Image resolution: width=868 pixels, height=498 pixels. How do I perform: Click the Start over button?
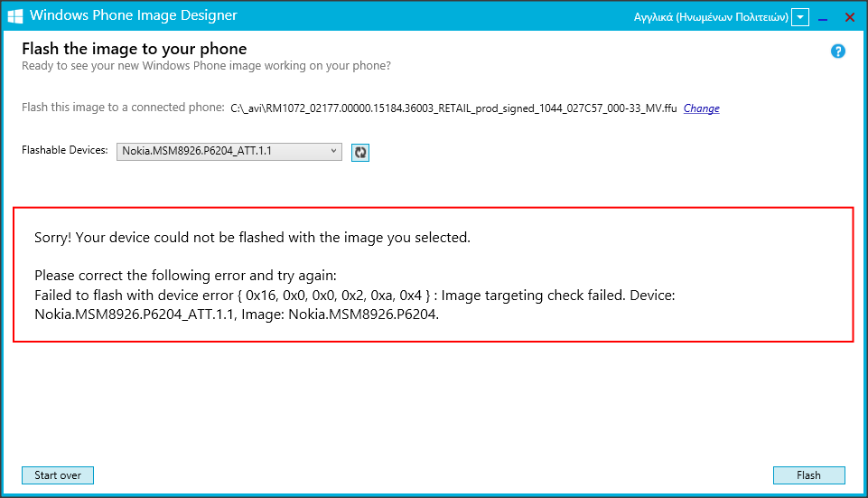58,475
